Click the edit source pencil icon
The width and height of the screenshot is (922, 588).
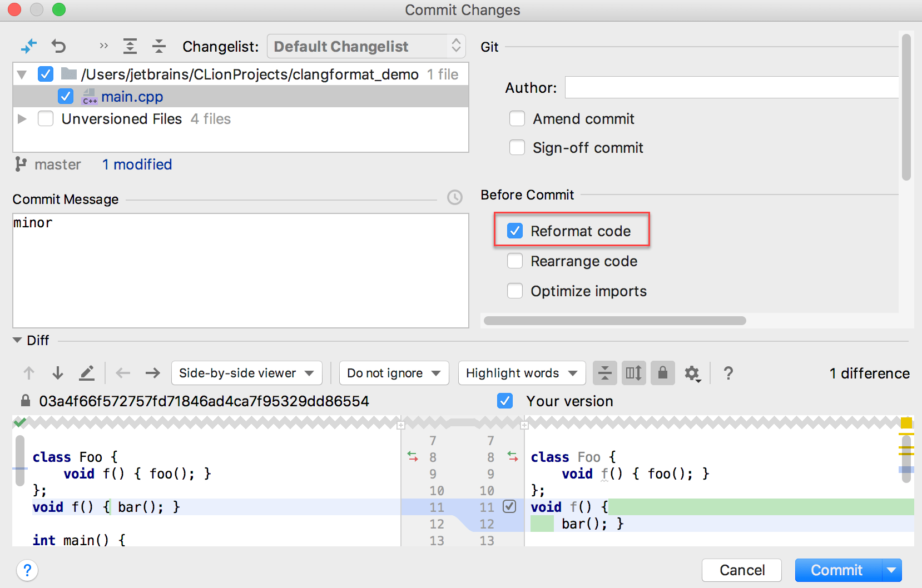point(87,373)
